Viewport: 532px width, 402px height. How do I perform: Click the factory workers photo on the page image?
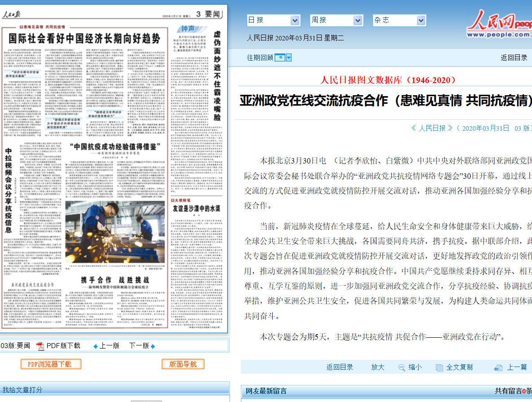[115, 232]
